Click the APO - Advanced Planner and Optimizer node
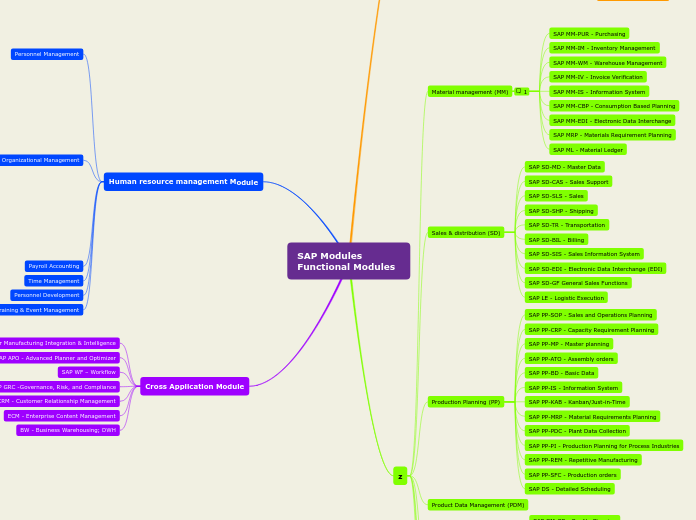 coord(59,358)
